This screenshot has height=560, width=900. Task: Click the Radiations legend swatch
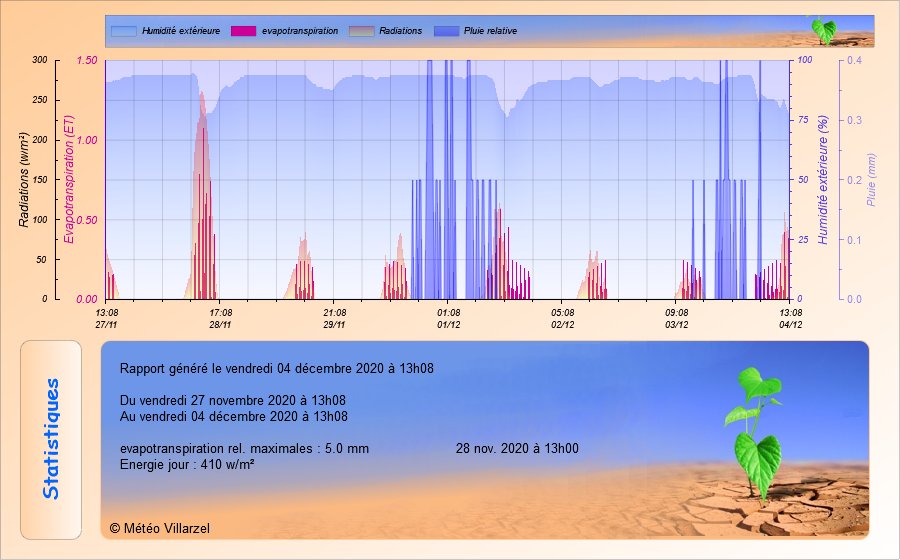[x=362, y=31]
